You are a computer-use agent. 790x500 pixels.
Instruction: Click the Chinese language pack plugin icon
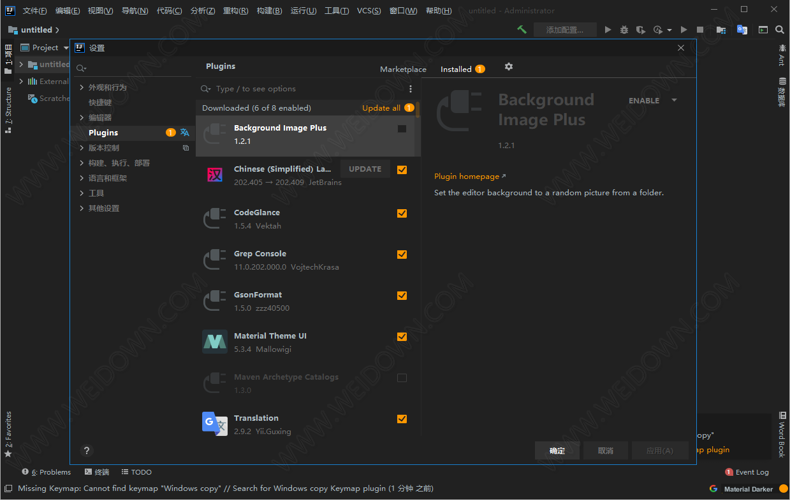(215, 175)
